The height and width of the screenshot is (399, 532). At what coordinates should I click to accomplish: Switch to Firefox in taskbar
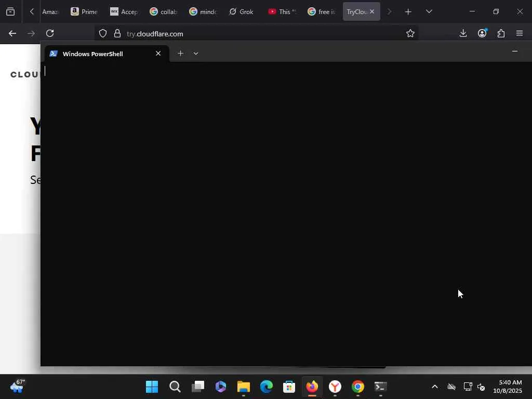click(x=312, y=387)
